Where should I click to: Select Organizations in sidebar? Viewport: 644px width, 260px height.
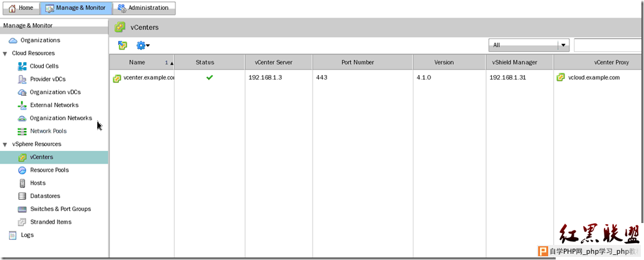click(x=40, y=40)
